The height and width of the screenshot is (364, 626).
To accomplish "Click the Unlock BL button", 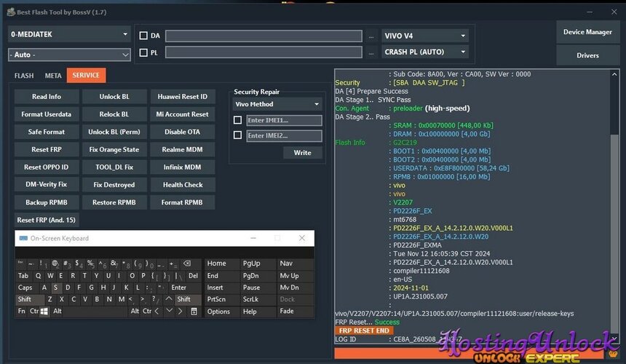I will 114,97.
